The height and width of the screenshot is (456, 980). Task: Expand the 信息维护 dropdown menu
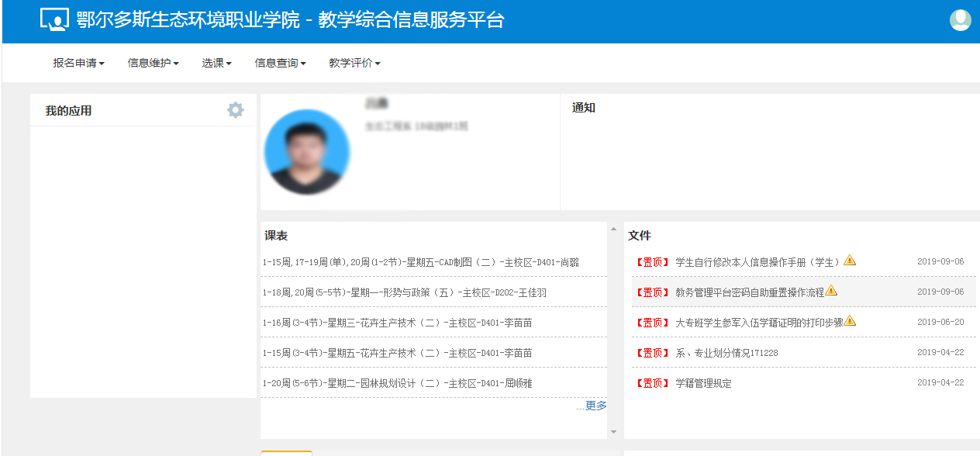153,64
